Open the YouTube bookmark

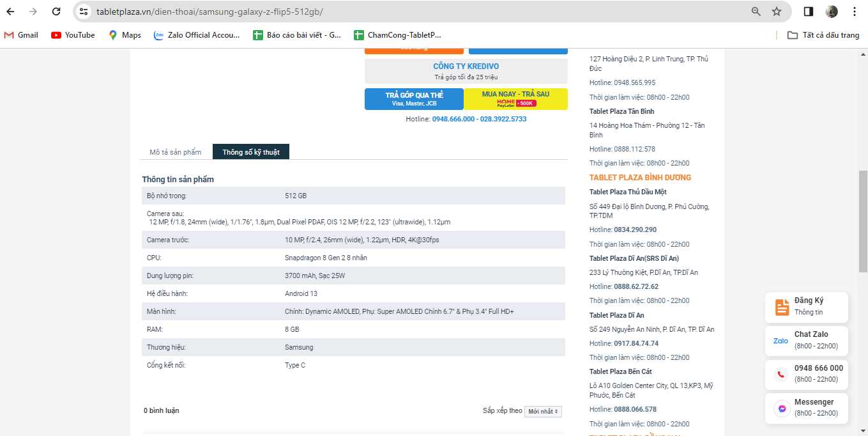coord(73,35)
